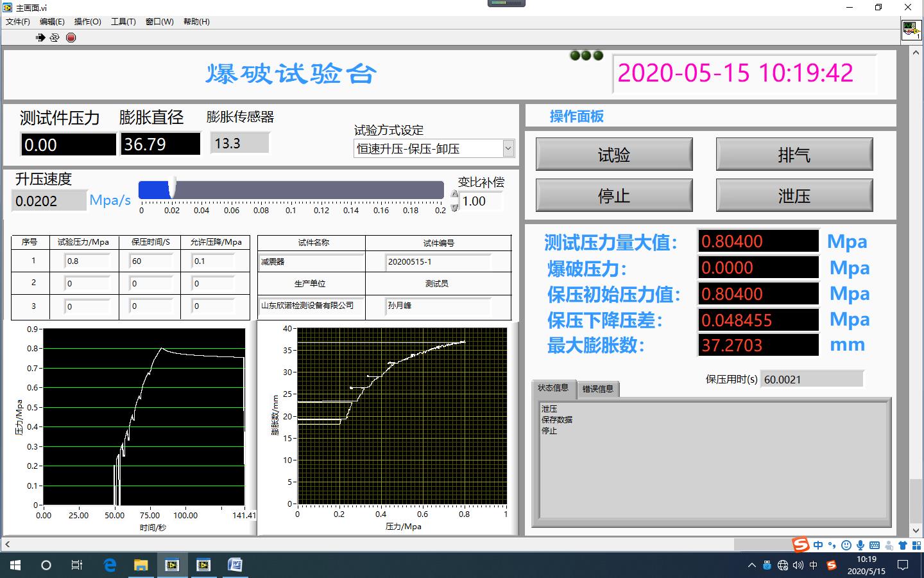Toggle the Sogou soft keyboard icon

pyautogui.click(x=875, y=545)
